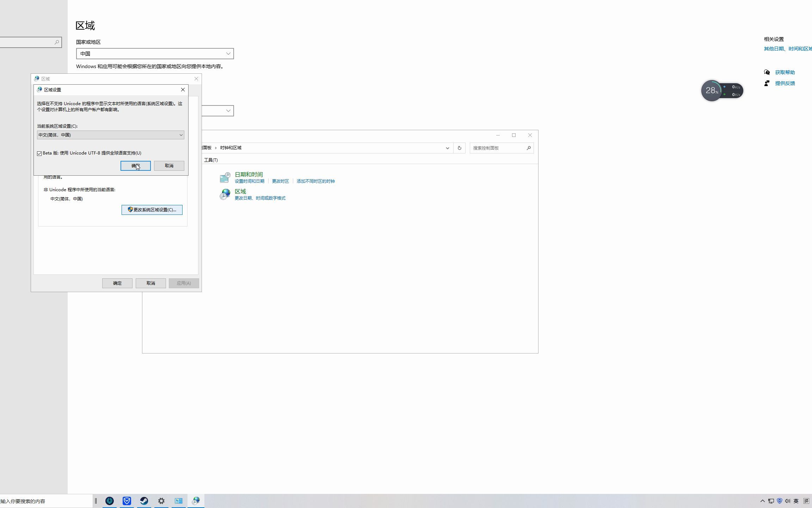Click the globe icon in 区域设置 title bar
812x508 pixels.
coord(39,90)
